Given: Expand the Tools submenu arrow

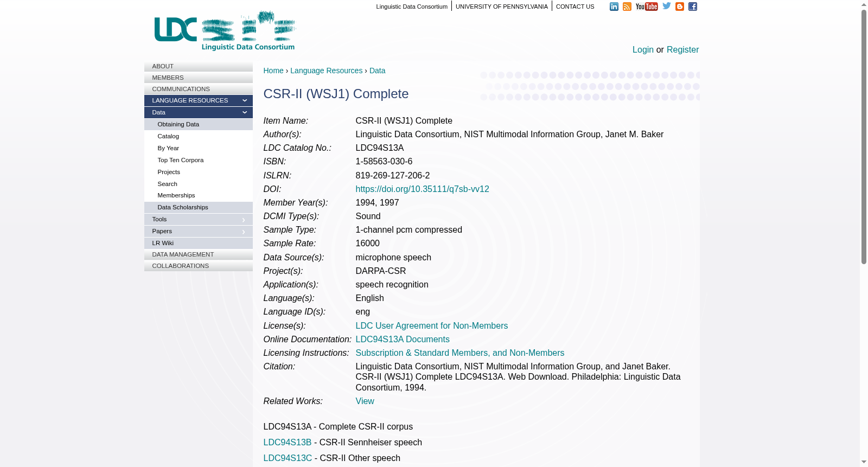Looking at the screenshot, I should 244,220.
